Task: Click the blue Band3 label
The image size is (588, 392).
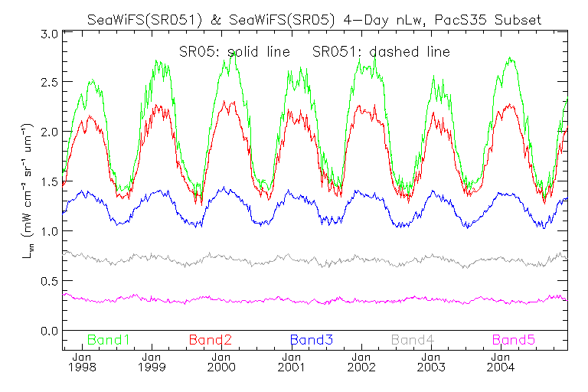Action: click(312, 340)
